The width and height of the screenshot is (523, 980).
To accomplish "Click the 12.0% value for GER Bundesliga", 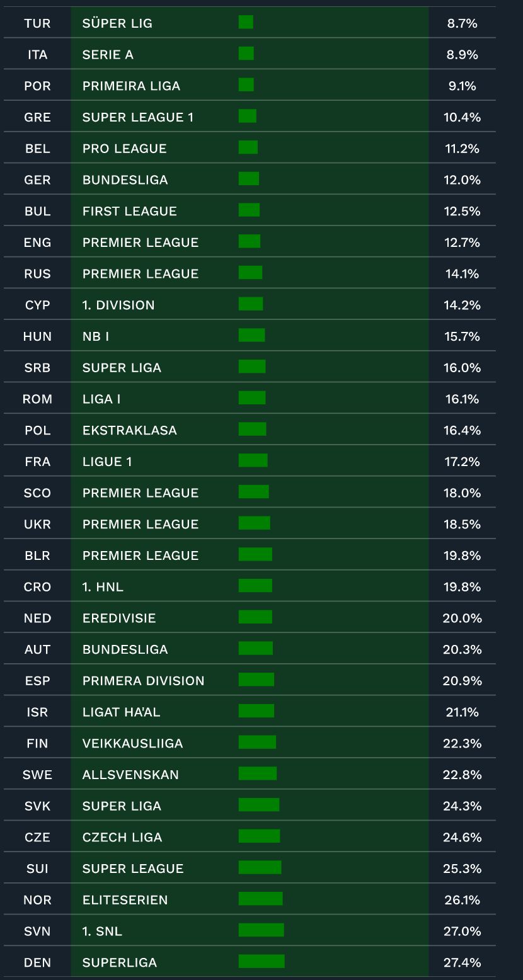I will click(x=462, y=180).
